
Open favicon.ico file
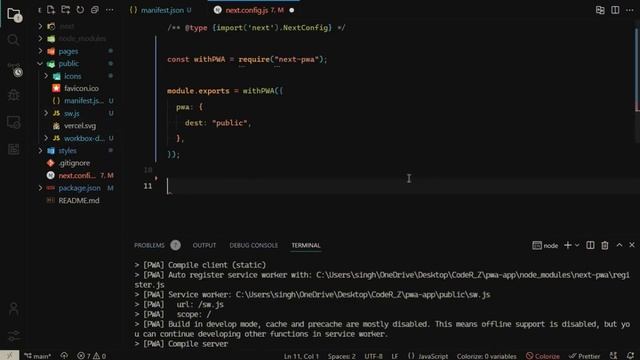[81, 88]
